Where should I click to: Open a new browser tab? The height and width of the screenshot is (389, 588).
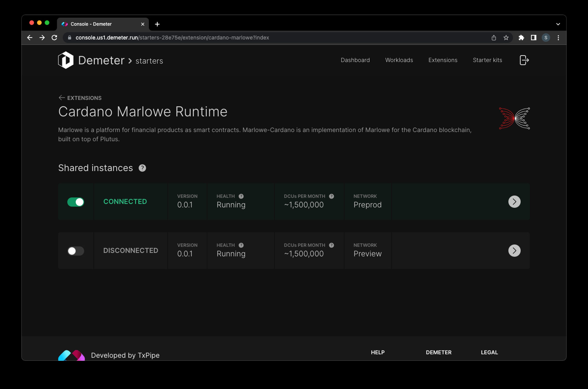coord(157,24)
